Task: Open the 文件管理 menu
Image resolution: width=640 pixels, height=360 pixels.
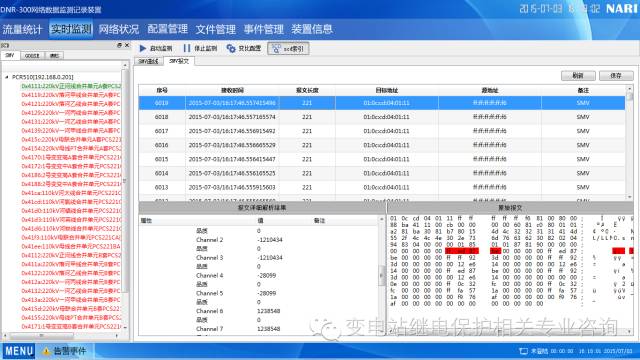Action: (216, 29)
